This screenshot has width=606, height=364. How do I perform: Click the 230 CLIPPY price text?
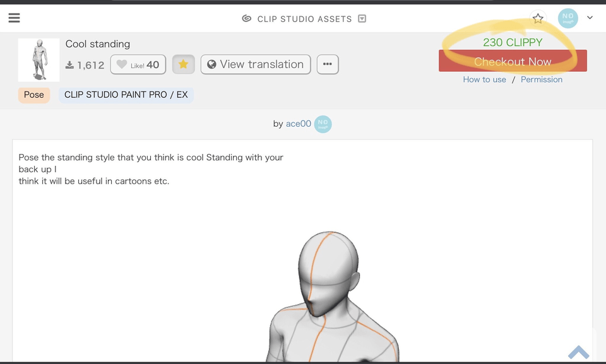click(x=513, y=42)
